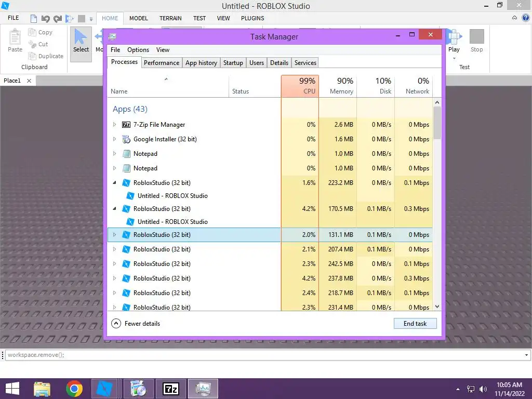Viewport: 532px width, 399px height.
Task: Click the stop square in quick access toolbar
Action: 82,19
